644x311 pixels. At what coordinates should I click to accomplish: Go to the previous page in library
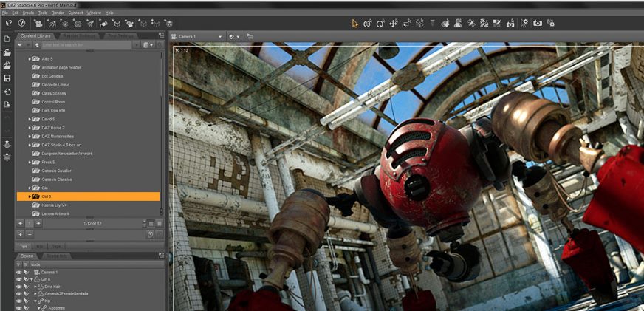(20, 223)
